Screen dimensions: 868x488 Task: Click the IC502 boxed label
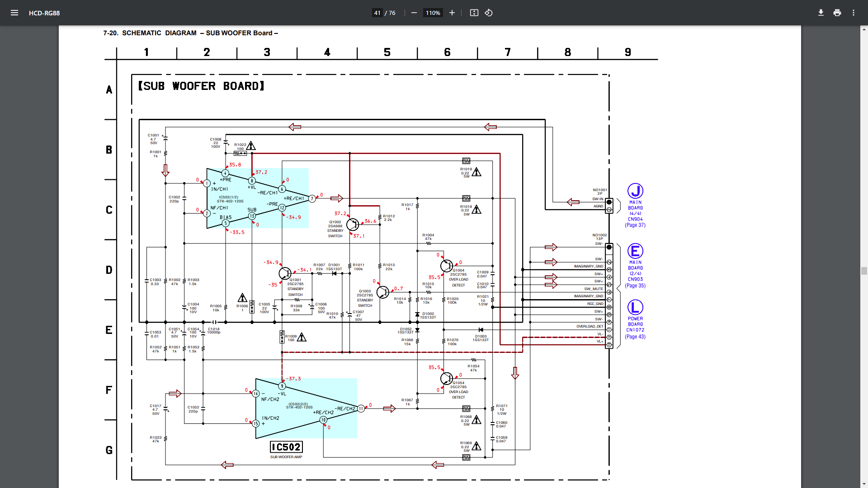coord(286,447)
